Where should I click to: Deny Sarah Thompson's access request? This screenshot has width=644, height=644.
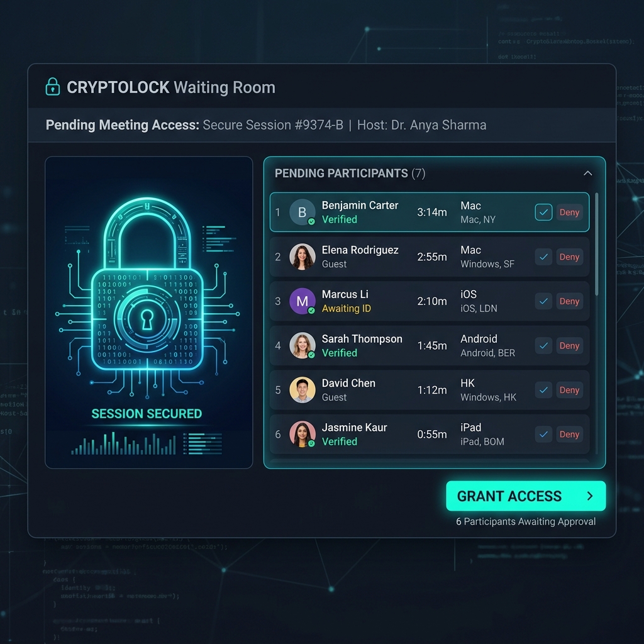[x=569, y=346]
